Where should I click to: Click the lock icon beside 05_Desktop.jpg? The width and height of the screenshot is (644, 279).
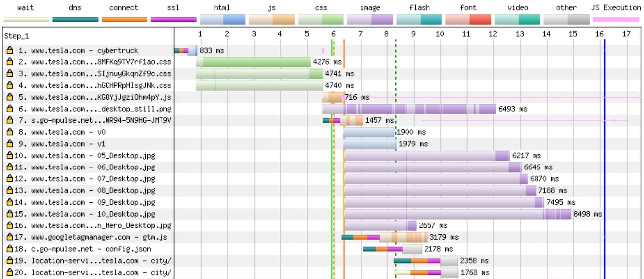(x=9, y=156)
